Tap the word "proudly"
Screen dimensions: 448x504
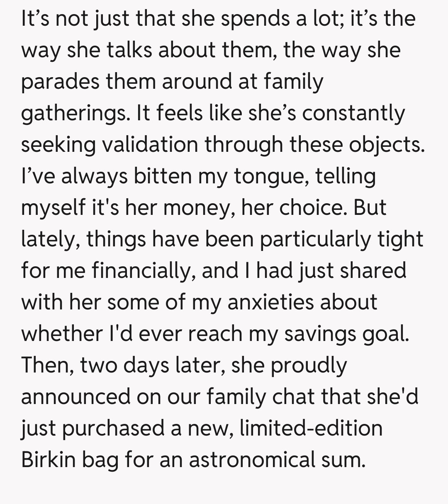pos(308,365)
